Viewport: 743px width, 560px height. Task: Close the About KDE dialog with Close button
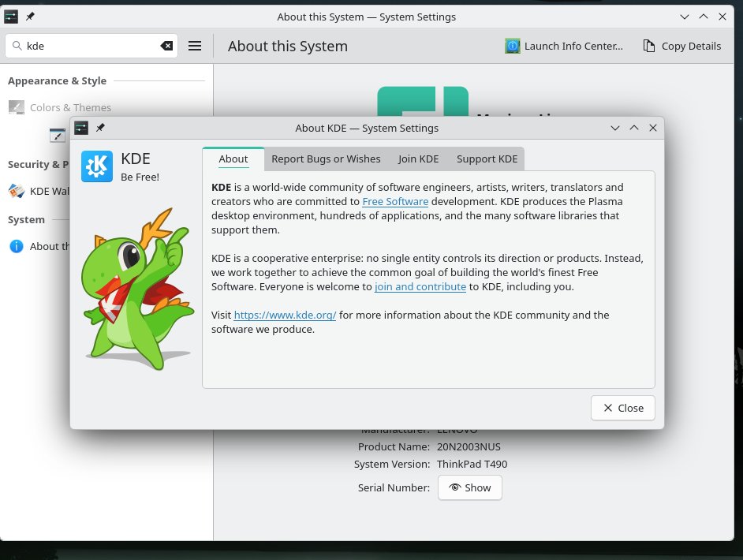622,408
